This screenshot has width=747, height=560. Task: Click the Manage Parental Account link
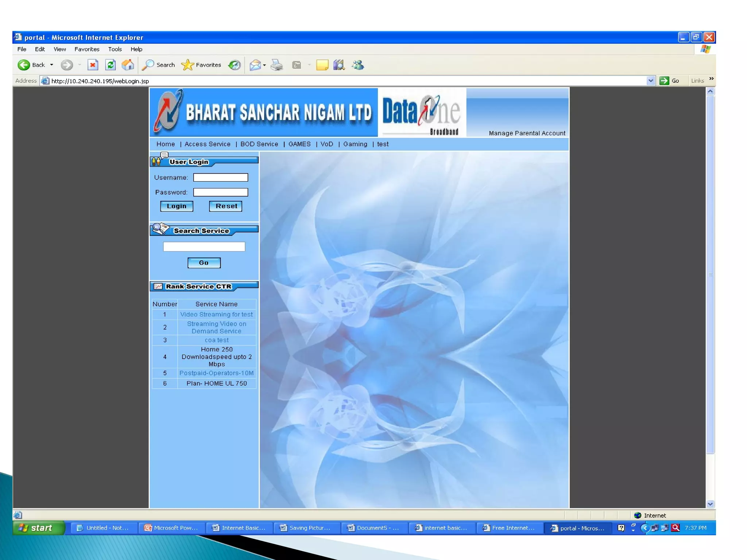527,133
